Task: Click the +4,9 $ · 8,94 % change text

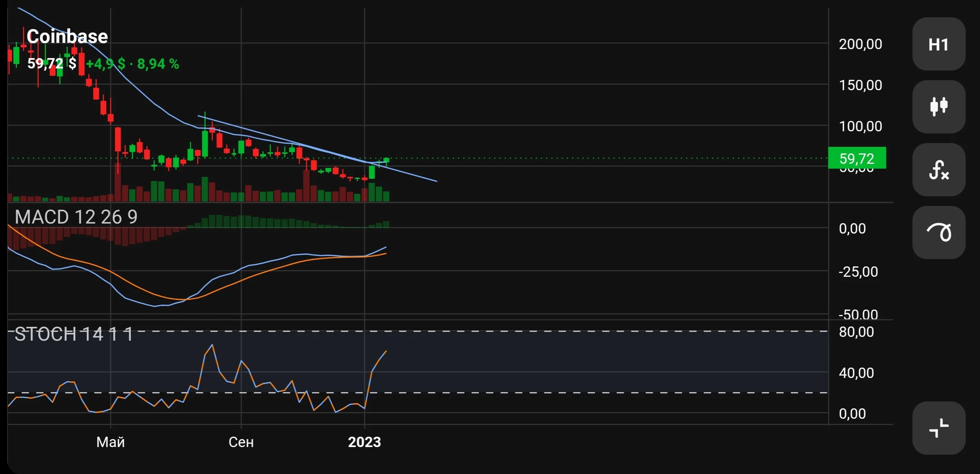Action: coord(132,64)
